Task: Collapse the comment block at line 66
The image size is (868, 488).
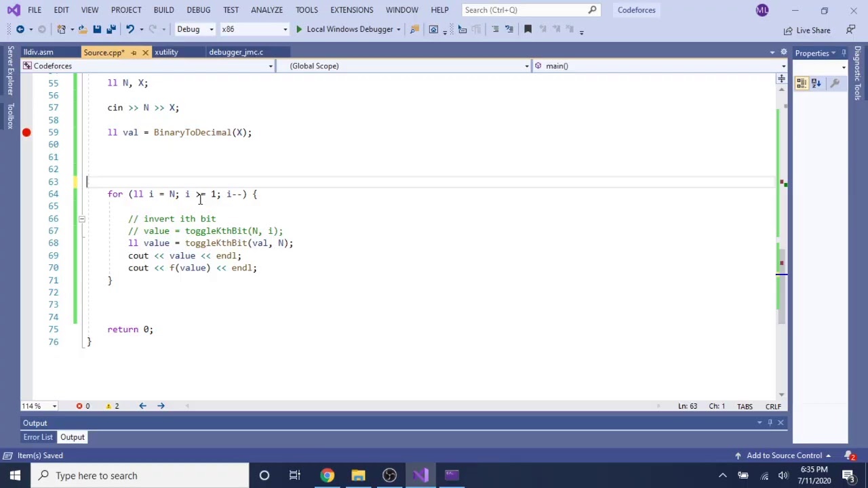Action: [81, 219]
